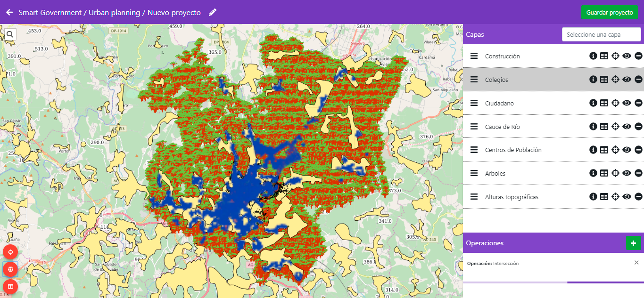Image resolution: width=644 pixels, height=298 pixels.
Task: Open the 'Seleccione una capa' dropdown
Action: [x=601, y=34]
